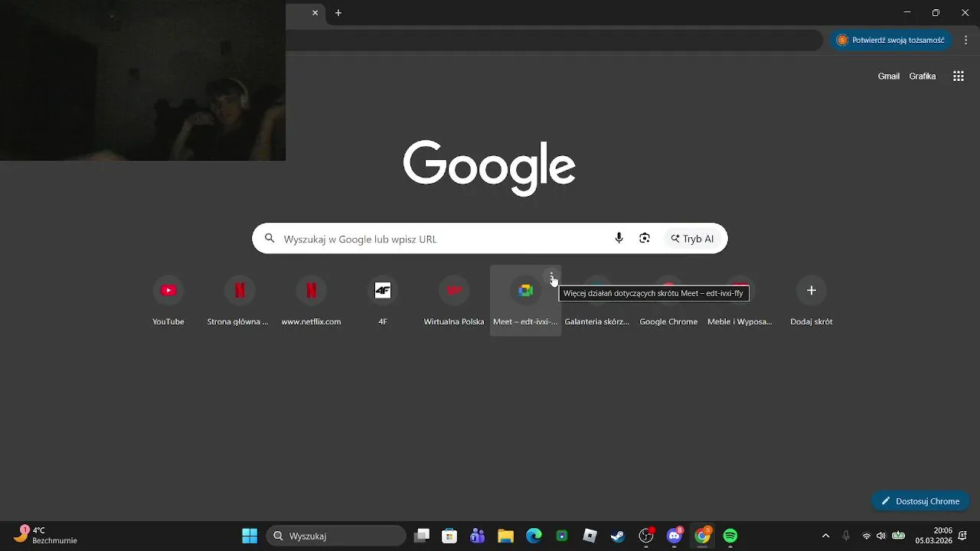Screen dimensions: 980x551
Task: Open Wi-Fi network tray icon
Action: click(x=867, y=536)
